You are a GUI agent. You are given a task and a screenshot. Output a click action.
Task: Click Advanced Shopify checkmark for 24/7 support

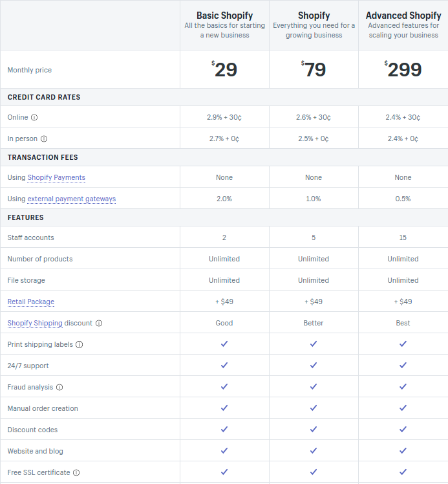pyautogui.click(x=403, y=365)
